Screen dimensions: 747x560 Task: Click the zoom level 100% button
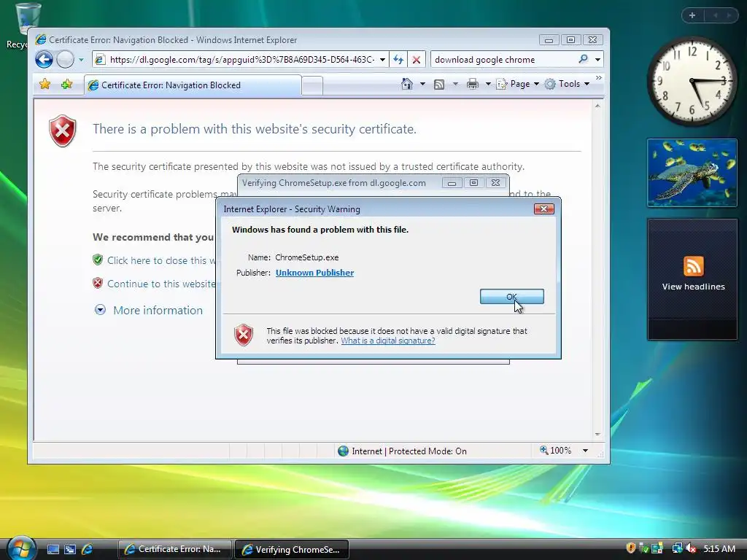pyautogui.click(x=555, y=451)
